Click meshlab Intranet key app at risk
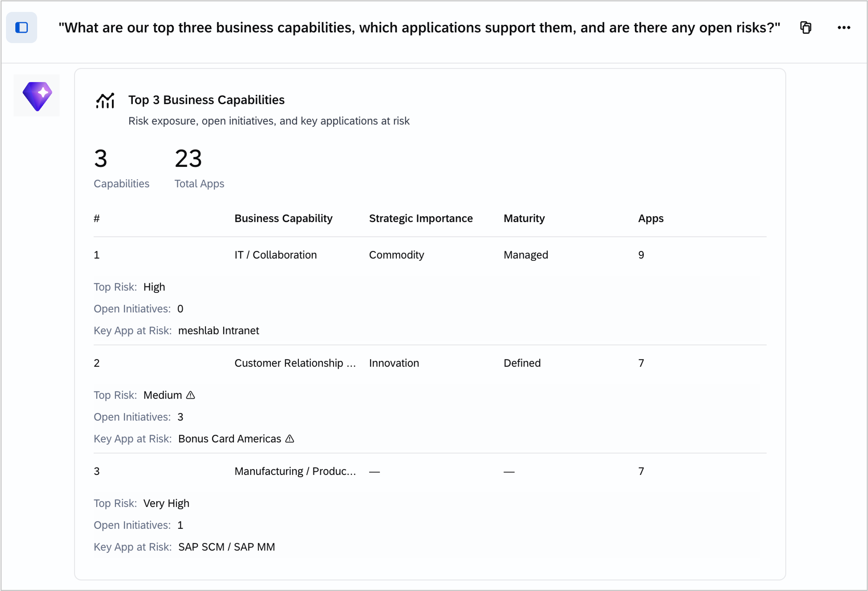Screen dimensions: 868x591 (218, 331)
